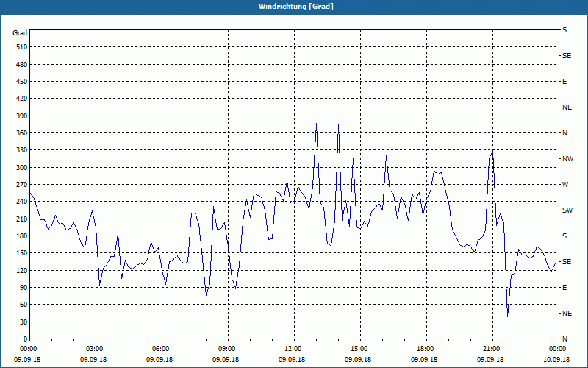The image size is (588, 368).
Task: Click the SW compass label
Action: tap(567, 210)
